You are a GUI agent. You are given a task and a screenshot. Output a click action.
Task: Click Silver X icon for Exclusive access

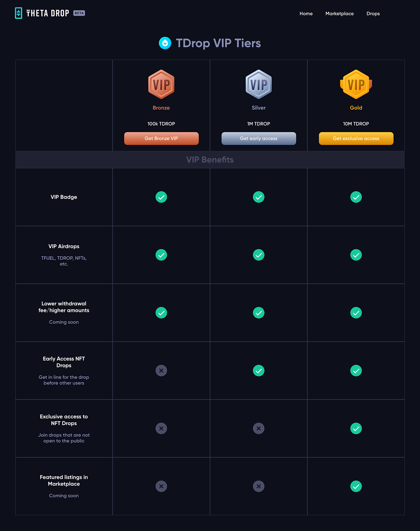[x=259, y=429]
